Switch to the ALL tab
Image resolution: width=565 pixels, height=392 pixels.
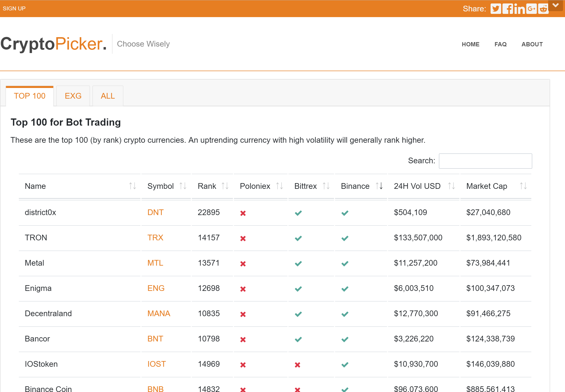pos(108,96)
